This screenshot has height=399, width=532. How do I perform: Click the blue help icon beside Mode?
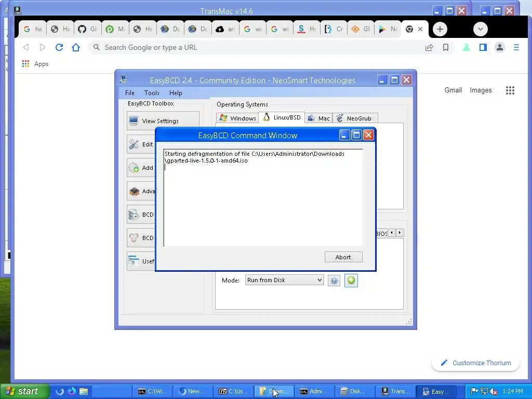334,281
